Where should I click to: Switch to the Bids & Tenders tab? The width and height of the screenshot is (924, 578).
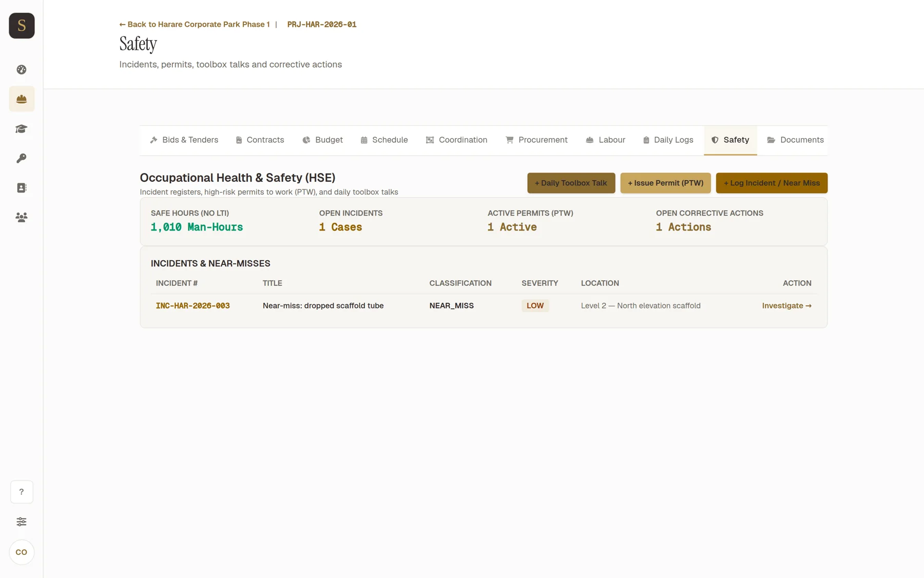coord(184,140)
